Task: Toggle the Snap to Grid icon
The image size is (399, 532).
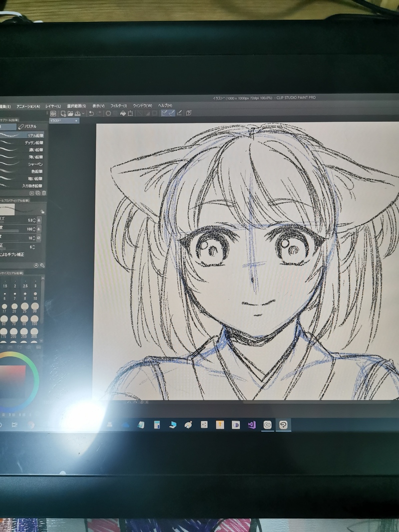Action: [x=179, y=113]
